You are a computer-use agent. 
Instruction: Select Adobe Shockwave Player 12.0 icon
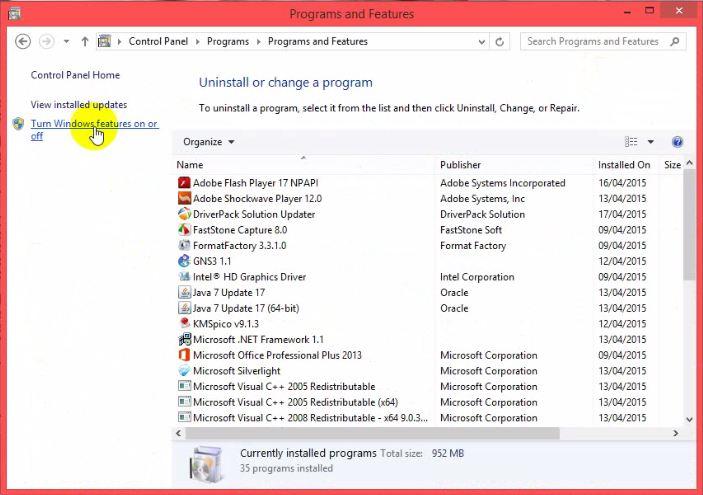(184, 198)
